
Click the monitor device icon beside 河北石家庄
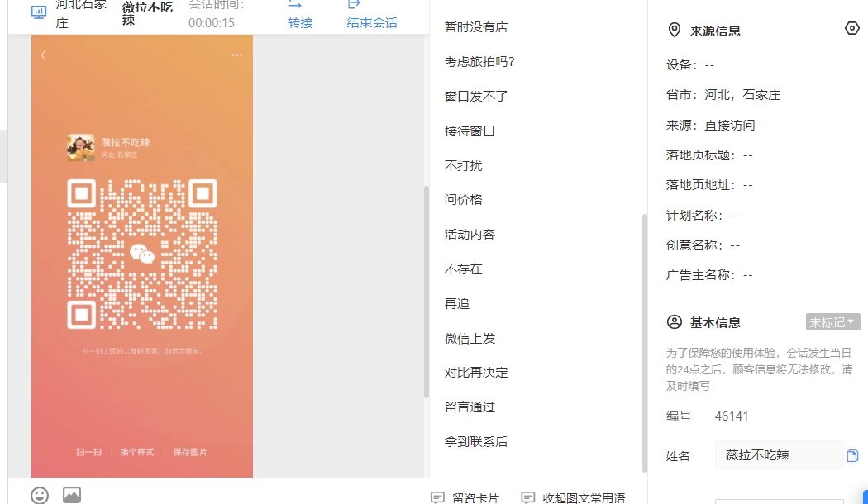[x=39, y=12]
